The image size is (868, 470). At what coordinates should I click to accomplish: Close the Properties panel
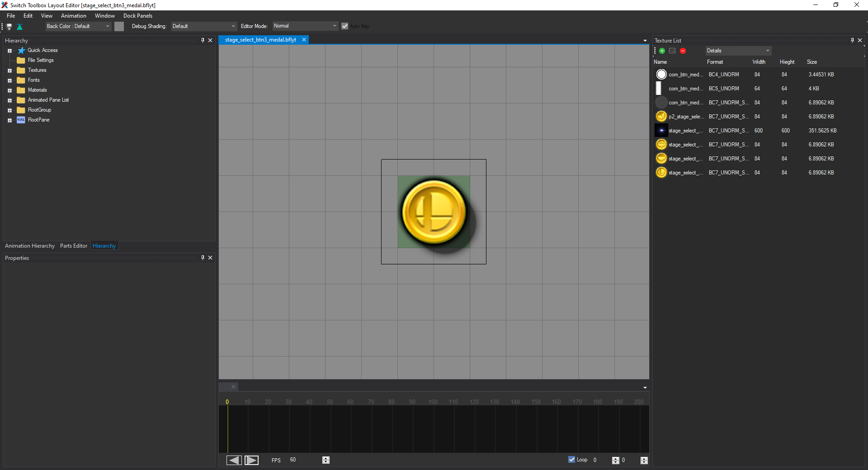210,258
